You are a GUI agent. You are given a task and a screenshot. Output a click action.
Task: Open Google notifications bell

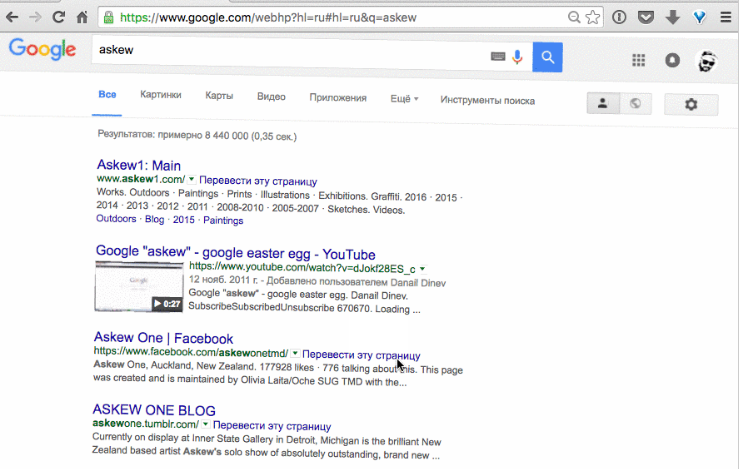673,60
